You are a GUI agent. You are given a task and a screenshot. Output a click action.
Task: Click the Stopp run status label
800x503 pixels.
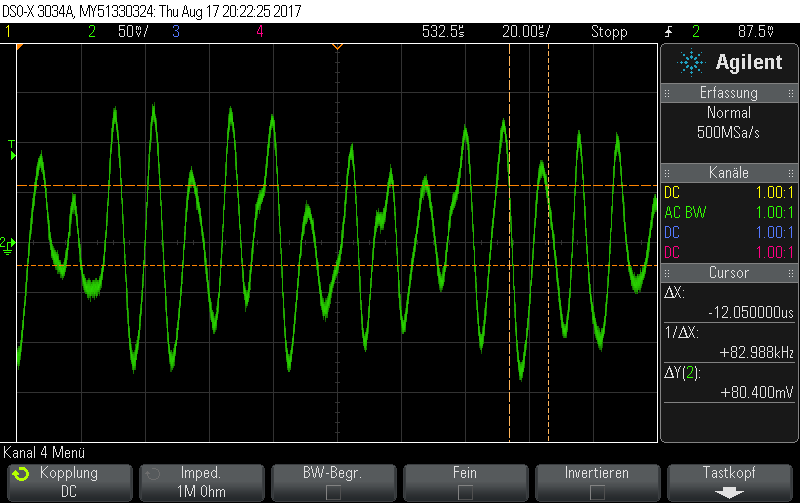click(x=609, y=32)
